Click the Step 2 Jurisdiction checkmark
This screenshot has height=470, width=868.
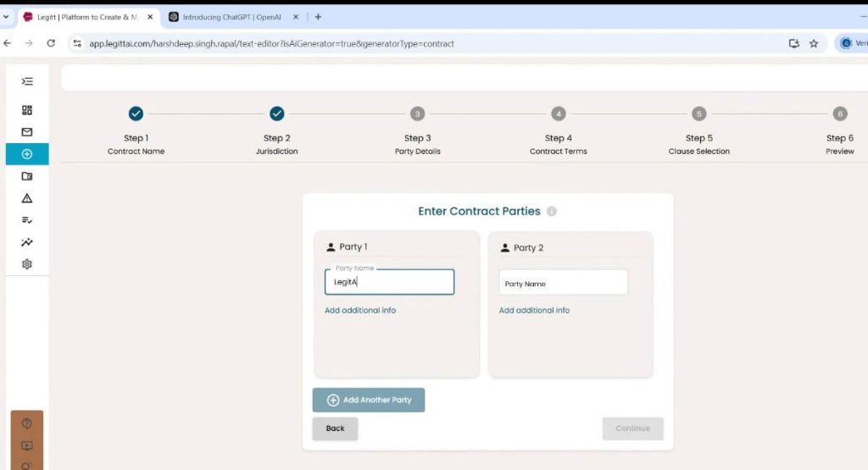point(277,113)
